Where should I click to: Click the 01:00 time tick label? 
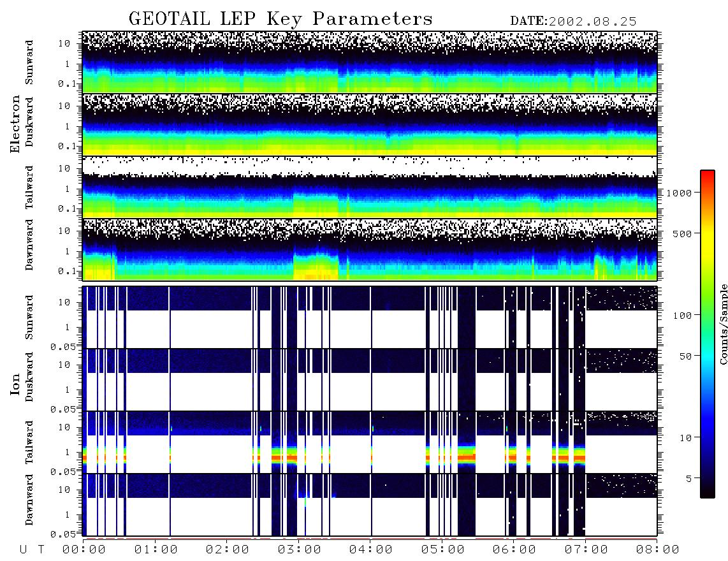point(156,550)
